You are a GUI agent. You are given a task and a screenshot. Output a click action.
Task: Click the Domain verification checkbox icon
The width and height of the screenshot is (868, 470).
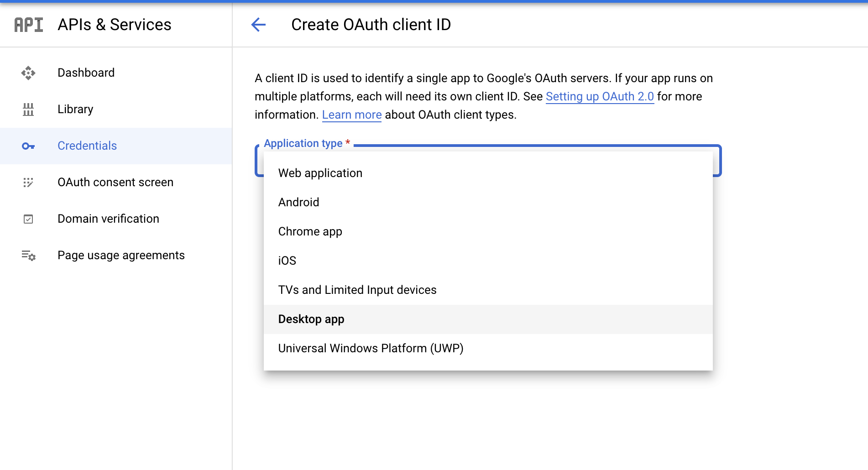(x=28, y=219)
